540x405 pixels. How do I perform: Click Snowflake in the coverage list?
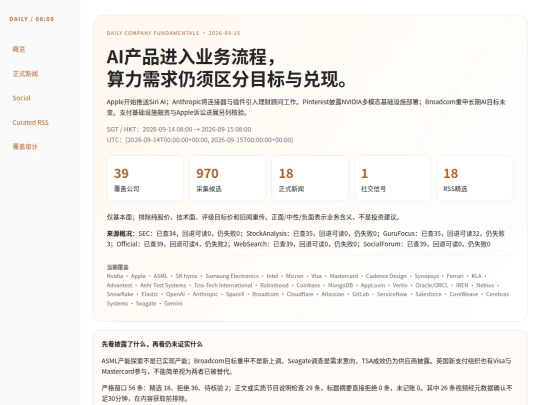pos(120,294)
